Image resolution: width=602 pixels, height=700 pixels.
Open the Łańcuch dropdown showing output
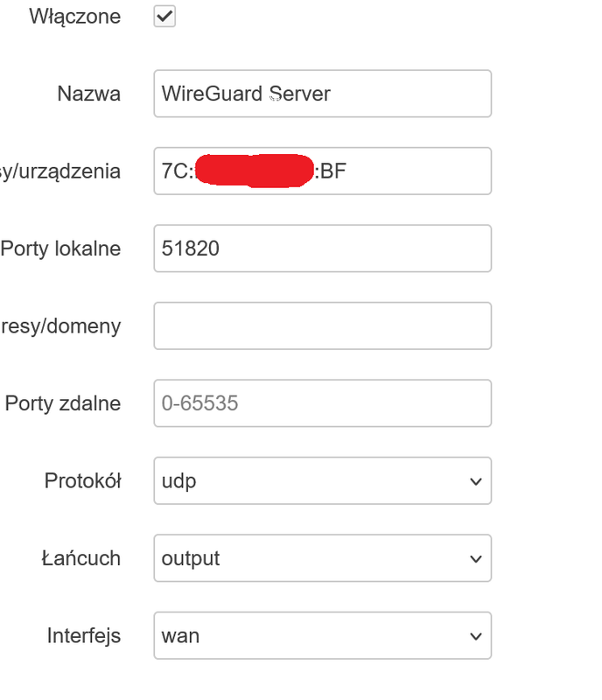(x=322, y=558)
